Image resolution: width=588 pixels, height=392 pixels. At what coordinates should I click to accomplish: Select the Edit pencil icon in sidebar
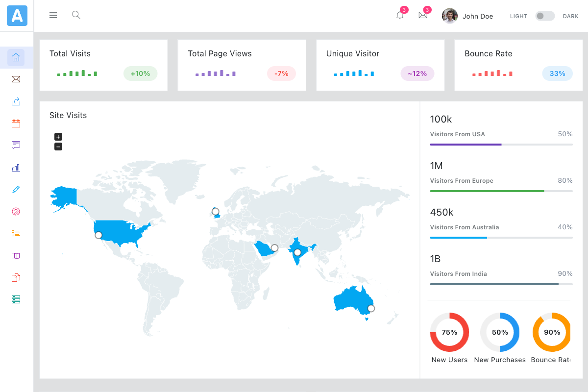(x=16, y=189)
